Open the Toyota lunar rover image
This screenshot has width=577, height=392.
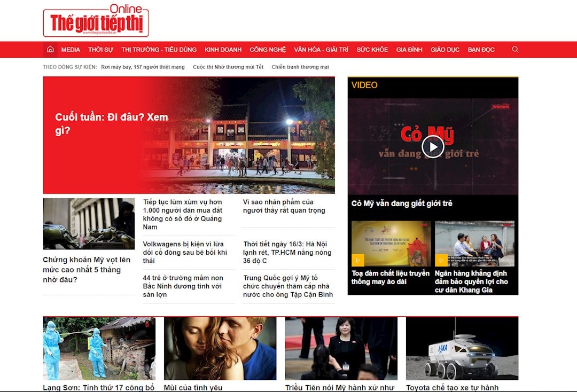(462, 348)
